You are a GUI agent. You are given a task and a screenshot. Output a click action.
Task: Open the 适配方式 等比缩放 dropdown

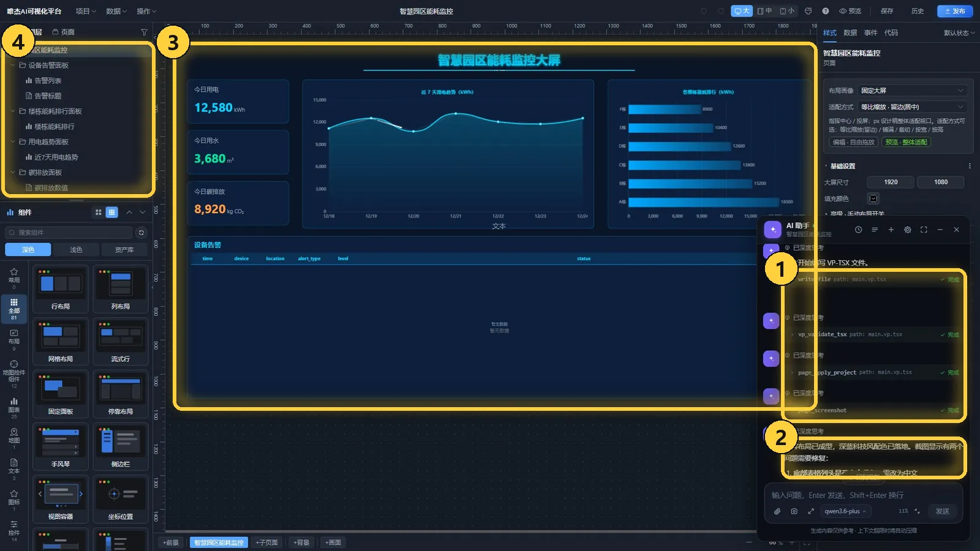913,107
